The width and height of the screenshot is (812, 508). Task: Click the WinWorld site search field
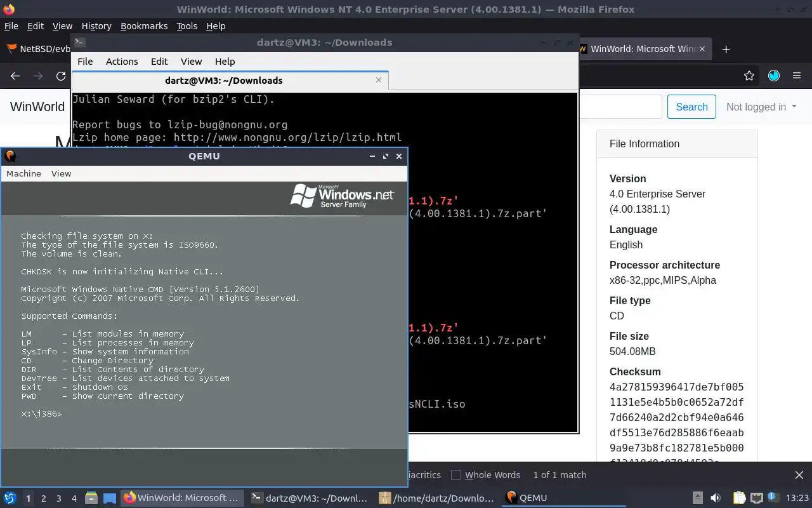[x=620, y=107]
